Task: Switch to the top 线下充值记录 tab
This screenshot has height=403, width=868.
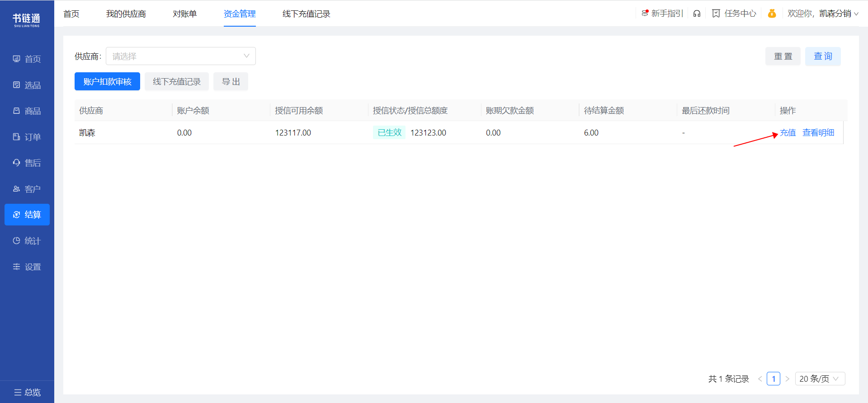Action: point(307,14)
